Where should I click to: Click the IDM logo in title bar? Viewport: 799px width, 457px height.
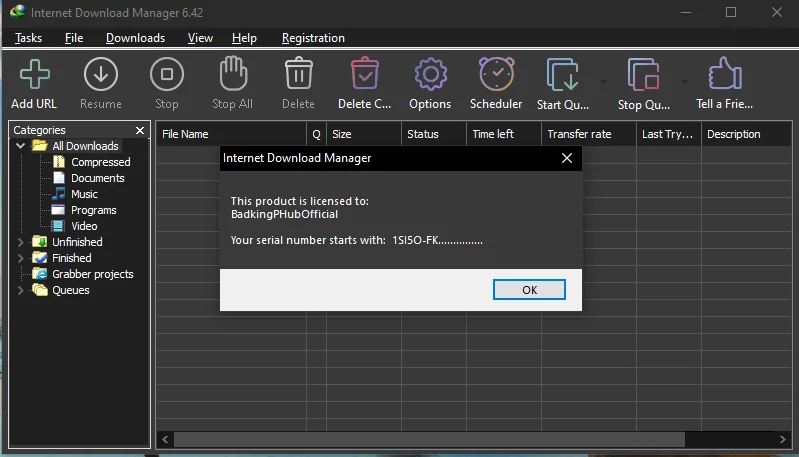pos(17,11)
